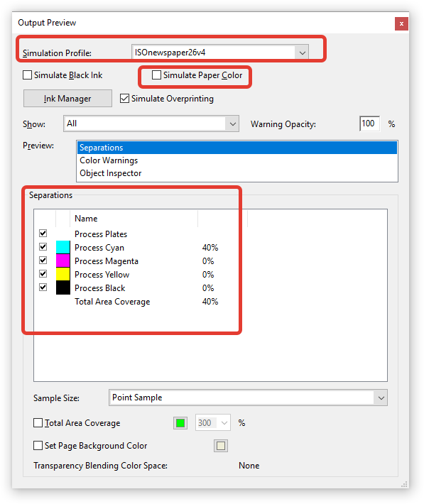The height and width of the screenshot is (504, 424).
Task: Select Object Inspector in Preview list
Action: (237, 173)
